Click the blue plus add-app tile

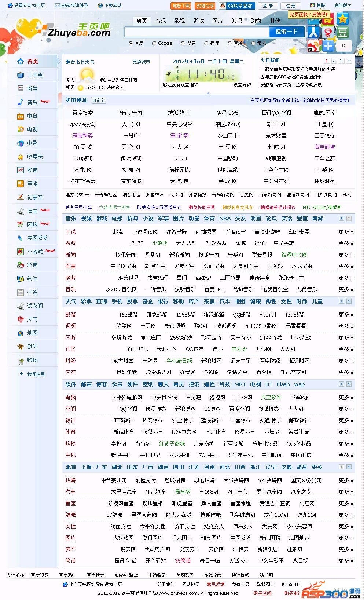(328, 46)
